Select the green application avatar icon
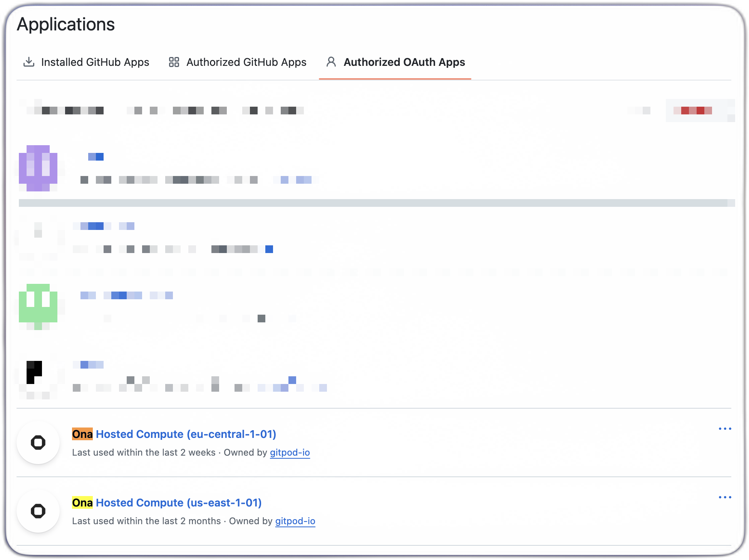This screenshot has height=560, width=749. [39, 306]
